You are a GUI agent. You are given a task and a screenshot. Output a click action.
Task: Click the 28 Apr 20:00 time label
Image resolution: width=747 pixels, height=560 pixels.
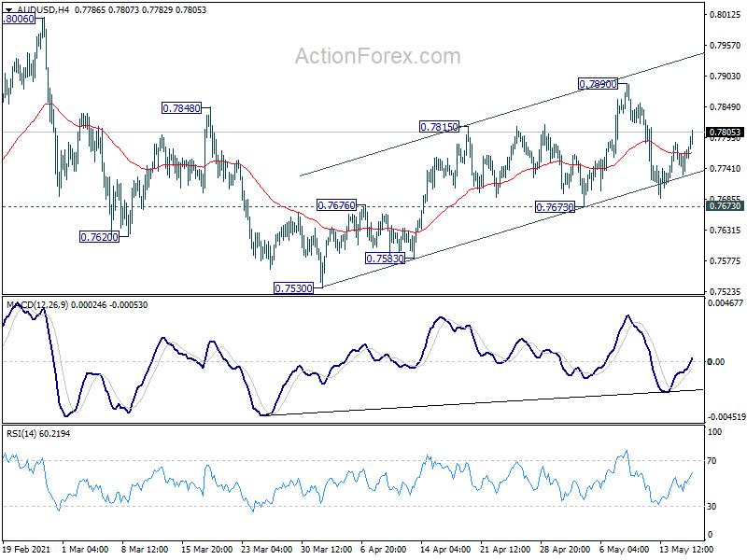click(565, 550)
